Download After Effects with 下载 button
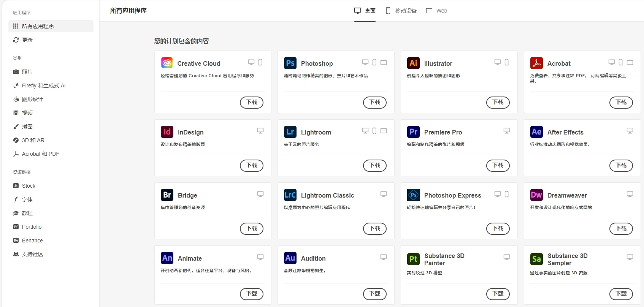Screen dimensions: 644x307 tap(621, 165)
